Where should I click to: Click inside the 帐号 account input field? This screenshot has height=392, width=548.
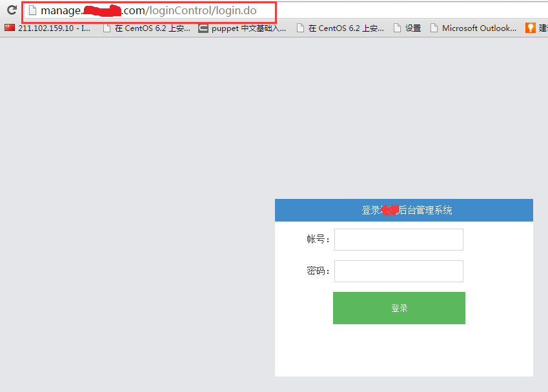[398, 240]
